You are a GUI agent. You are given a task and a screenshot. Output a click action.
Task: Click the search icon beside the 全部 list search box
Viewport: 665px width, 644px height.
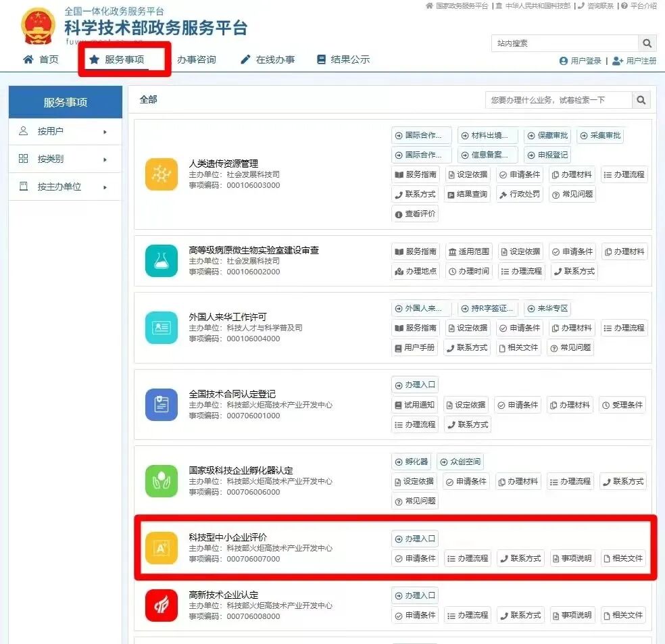(x=641, y=99)
